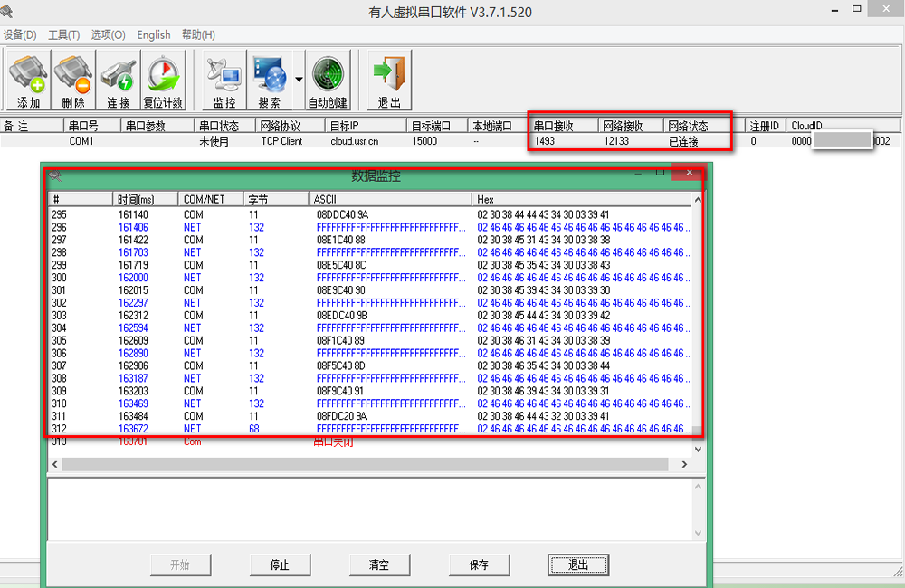This screenshot has width=905, height=588.
Task: Click the 添加 (Add) toolbar icon
Action: point(28,80)
